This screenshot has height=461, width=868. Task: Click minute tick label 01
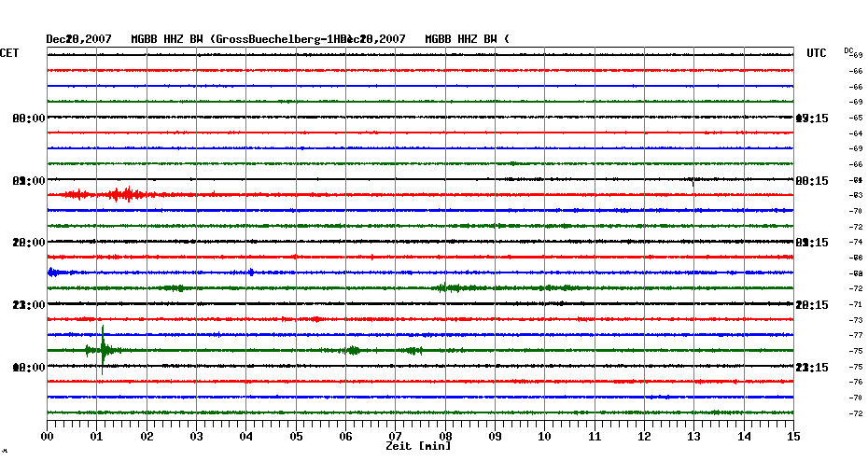[97, 437]
